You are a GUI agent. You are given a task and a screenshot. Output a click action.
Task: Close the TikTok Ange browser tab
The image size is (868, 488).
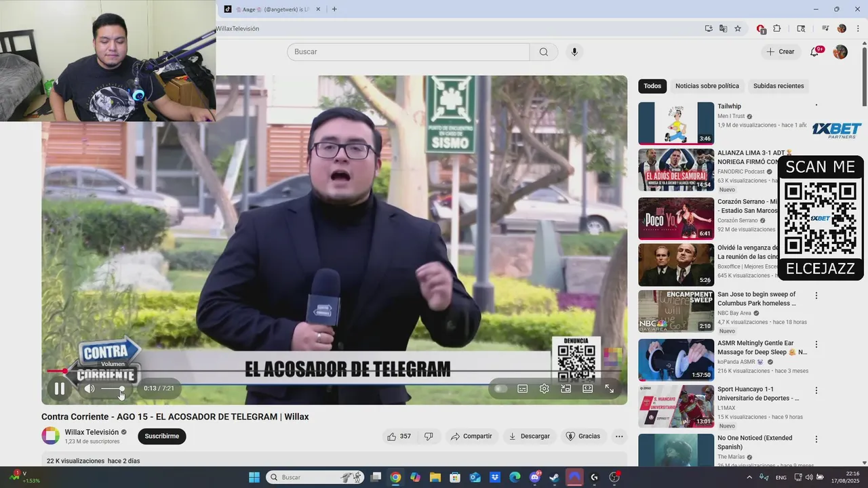coord(318,9)
